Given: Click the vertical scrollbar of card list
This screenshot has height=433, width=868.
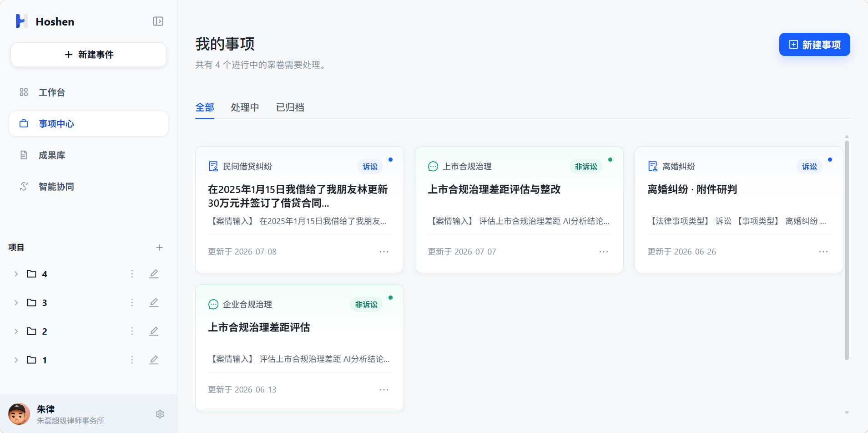Looking at the screenshot, I should 847,250.
